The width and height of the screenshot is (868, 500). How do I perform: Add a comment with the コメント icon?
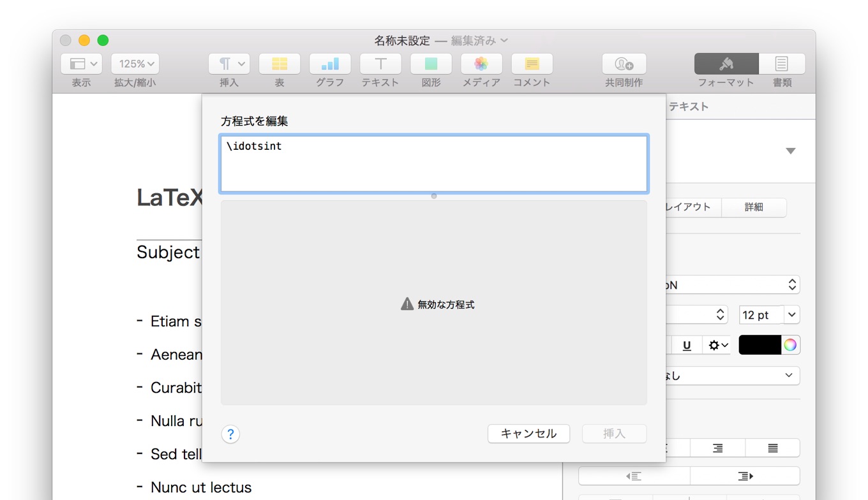tap(532, 64)
